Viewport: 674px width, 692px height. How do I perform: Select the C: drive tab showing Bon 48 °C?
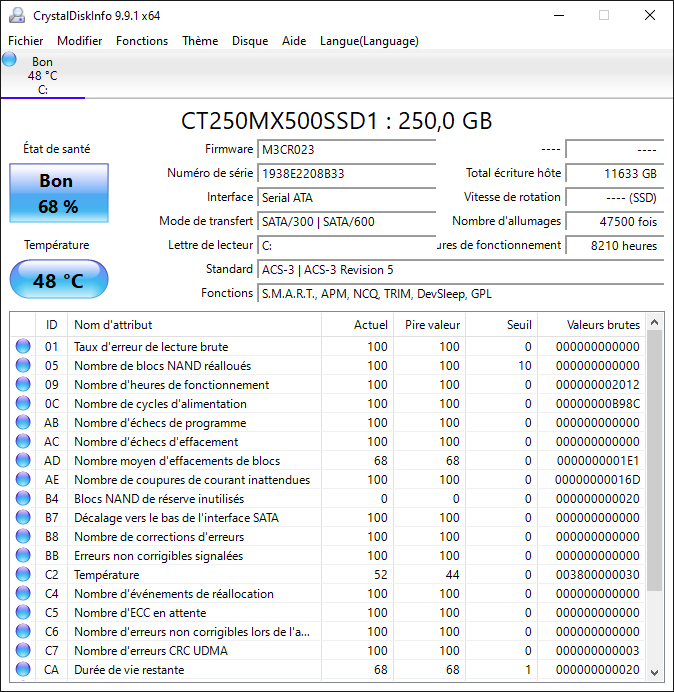[42, 75]
